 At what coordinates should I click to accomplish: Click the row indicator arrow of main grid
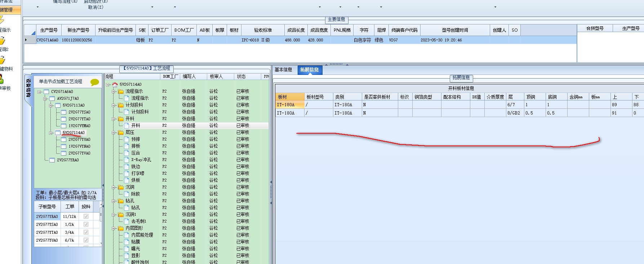(26, 40)
